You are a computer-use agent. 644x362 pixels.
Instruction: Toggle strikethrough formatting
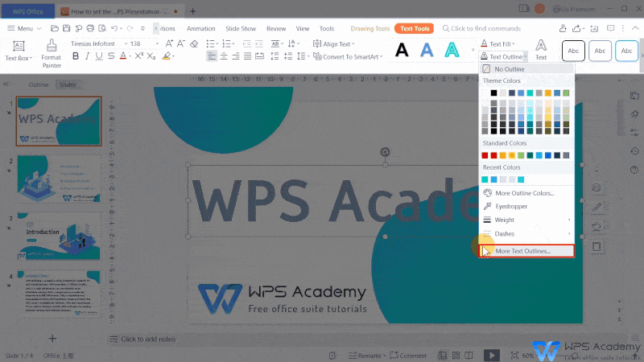(x=111, y=56)
